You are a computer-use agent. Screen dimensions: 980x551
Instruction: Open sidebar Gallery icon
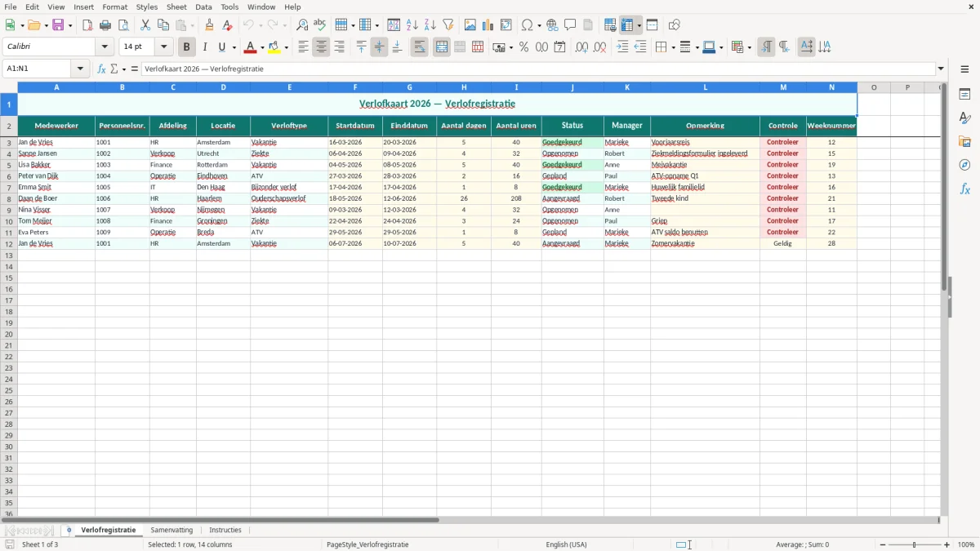[x=964, y=142]
